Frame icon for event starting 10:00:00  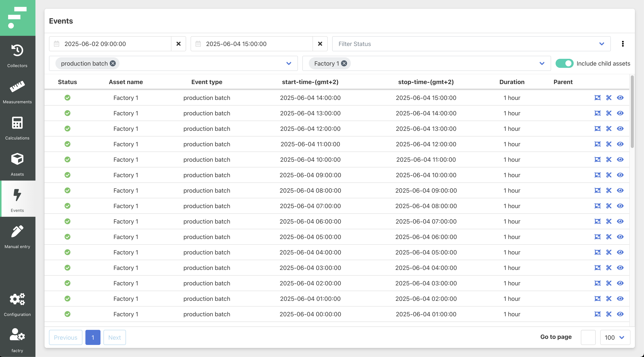coord(597,159)
